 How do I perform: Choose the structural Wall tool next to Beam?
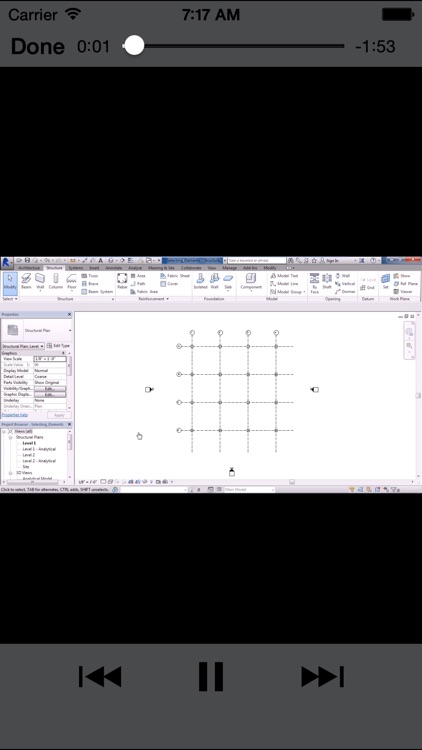coord(40,283)
